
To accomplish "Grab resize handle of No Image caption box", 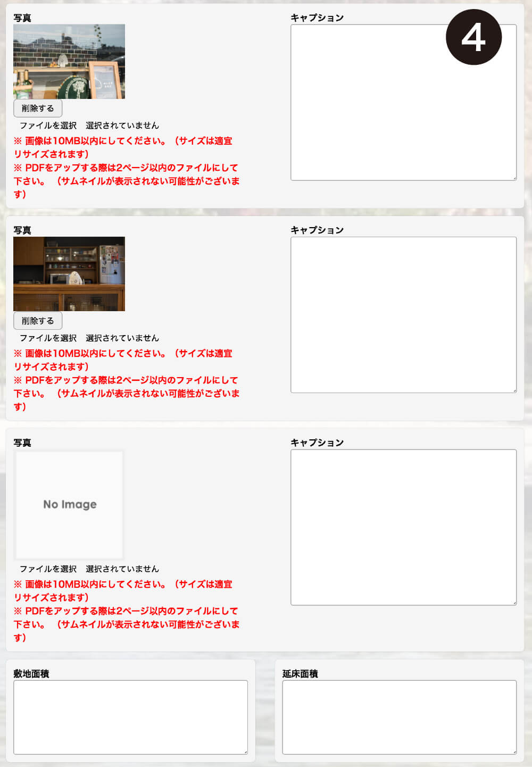I will (514, 603).
